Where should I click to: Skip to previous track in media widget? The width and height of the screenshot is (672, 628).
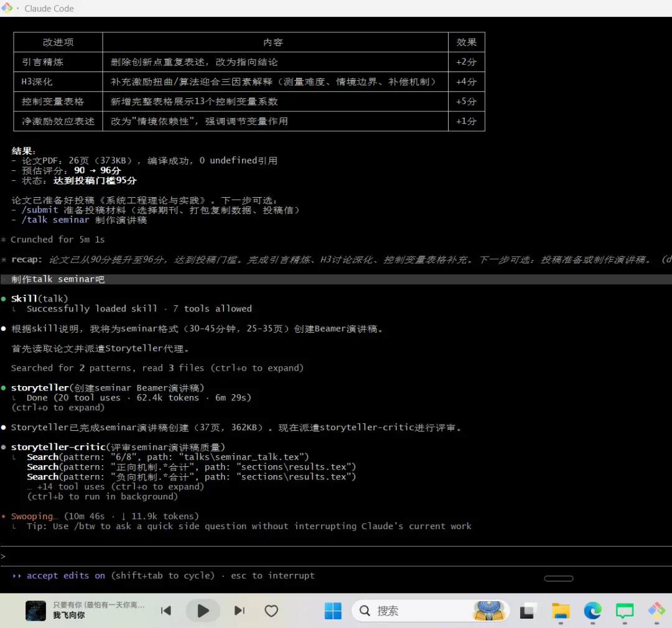[x=166, y=611]
